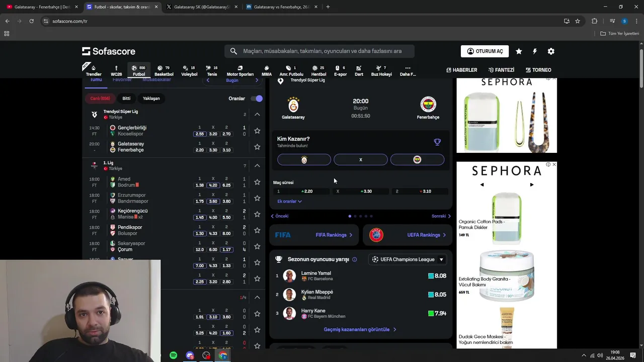This screenshot has width=644, height=362.
Task: Open the HABERLER menu
Action: pyautogui.click(x=461, y=70)
